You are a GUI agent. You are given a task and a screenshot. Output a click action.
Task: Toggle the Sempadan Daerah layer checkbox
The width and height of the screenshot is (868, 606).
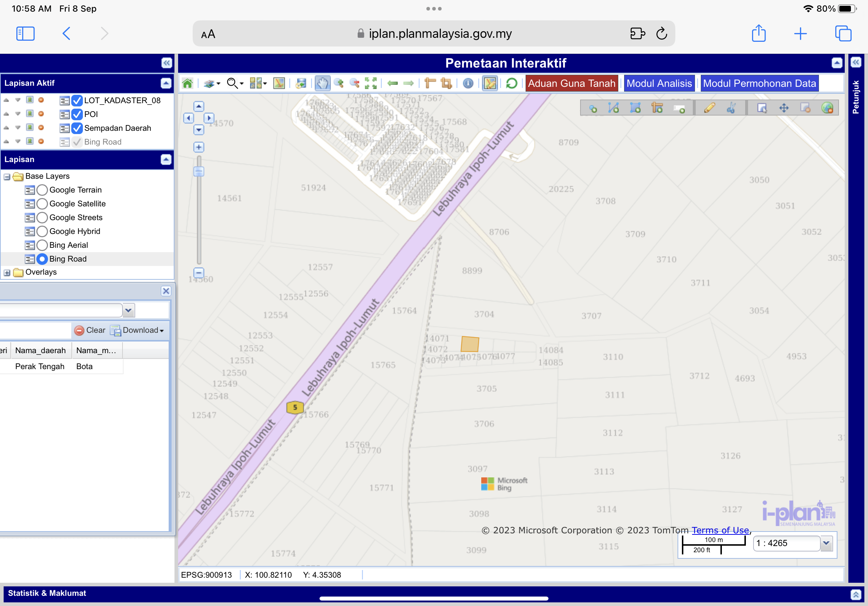77,128
